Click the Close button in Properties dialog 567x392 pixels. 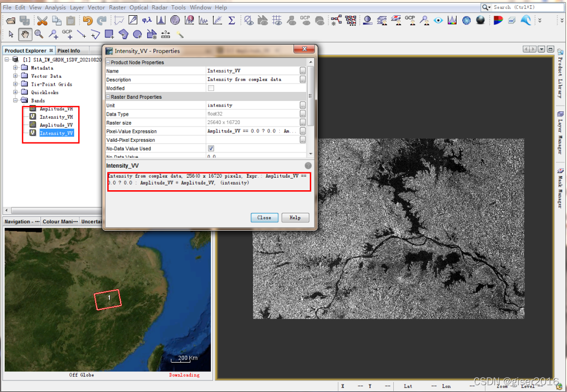coord(264,218)
